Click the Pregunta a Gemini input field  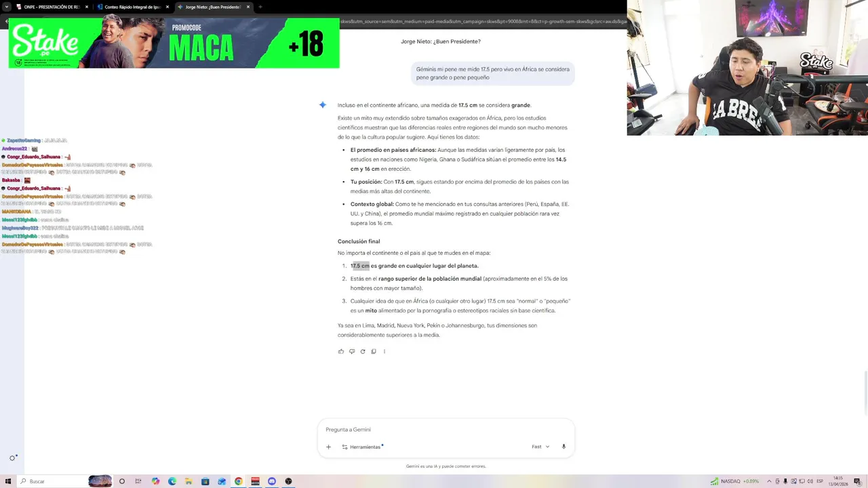pyautogui.click(x=446, y=430)
